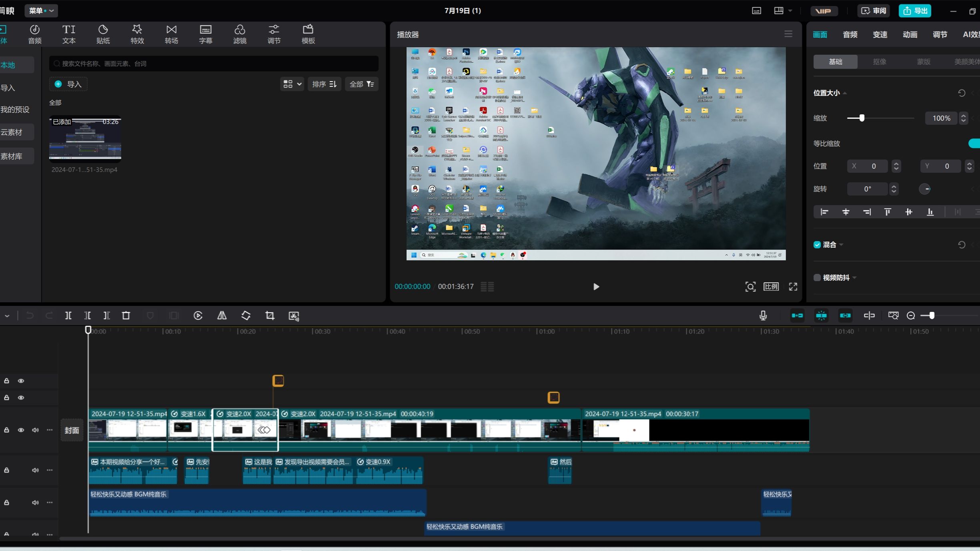Screen dimensions: 980x551
Task: Enable the 视频防抖 checkbox
Action: (817, 277)
